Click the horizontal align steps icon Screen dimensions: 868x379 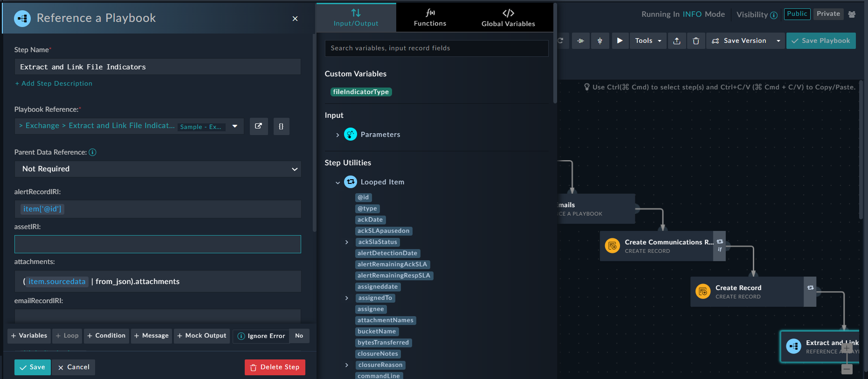[x=580, y=41]
